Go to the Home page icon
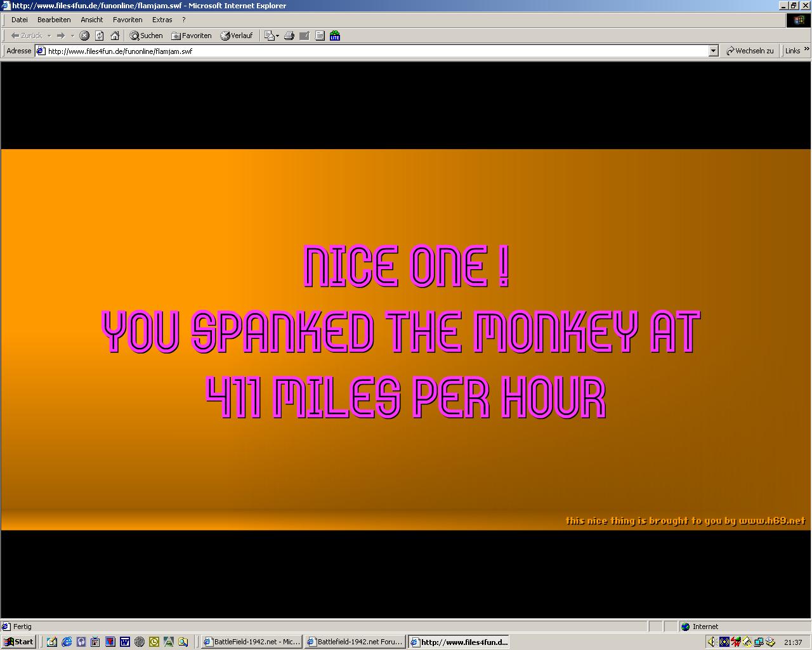This screenshot has width=812, height=650. (x=115, y=36)
